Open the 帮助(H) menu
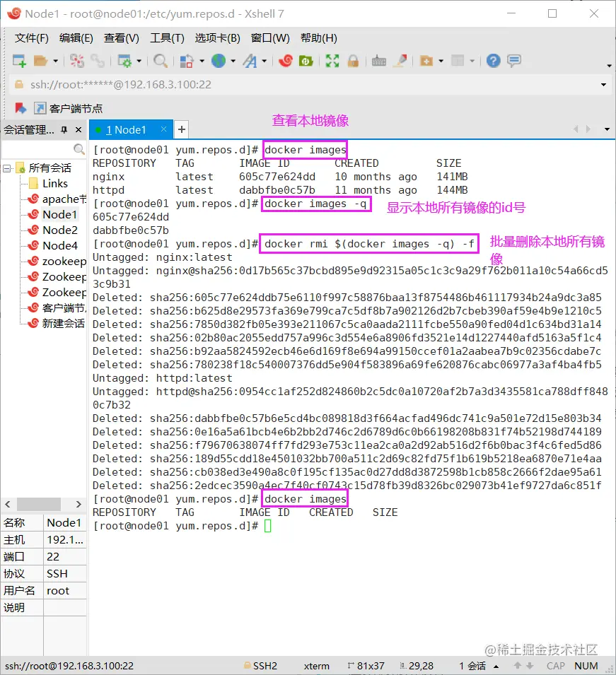The image size is (616, 675). (x=319, y=38)
